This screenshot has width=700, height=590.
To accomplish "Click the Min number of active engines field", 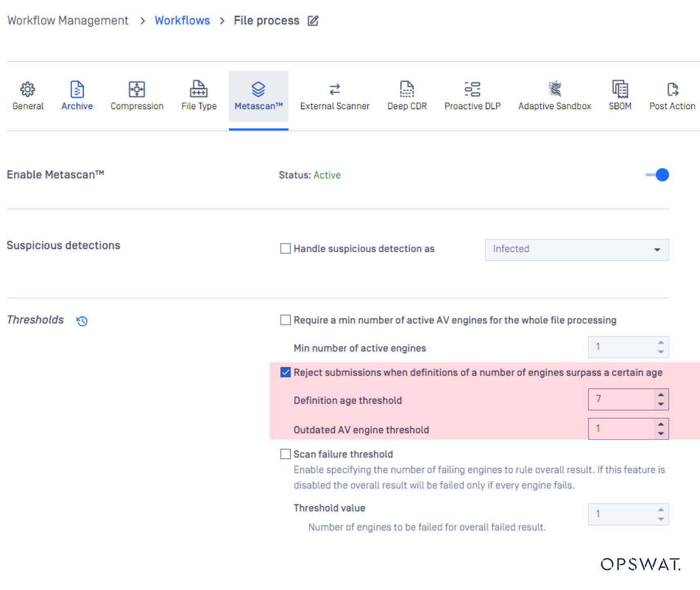I will pos(621,347).
